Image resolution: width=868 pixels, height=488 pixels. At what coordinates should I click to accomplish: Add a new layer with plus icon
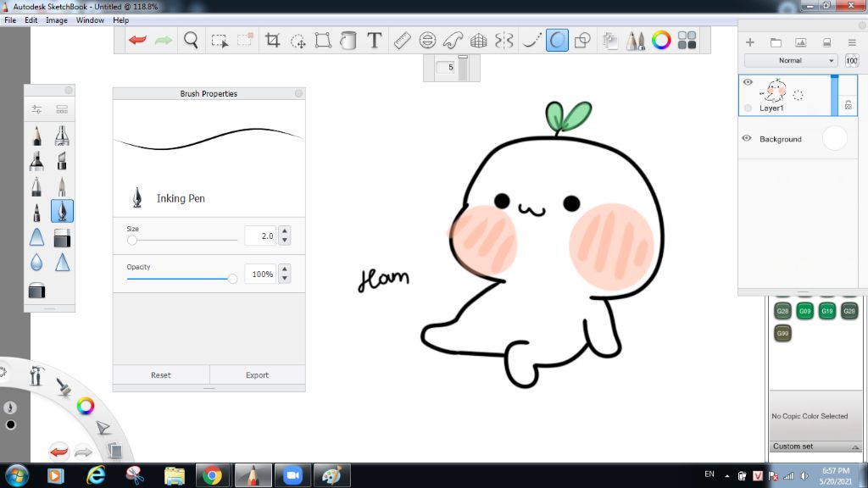[x=750, y=42]
